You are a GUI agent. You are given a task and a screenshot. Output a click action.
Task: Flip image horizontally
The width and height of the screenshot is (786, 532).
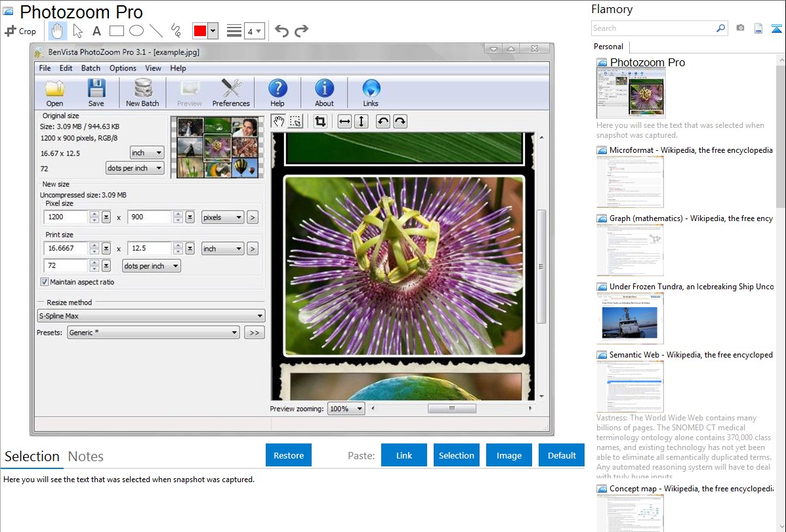click(344, 121)
